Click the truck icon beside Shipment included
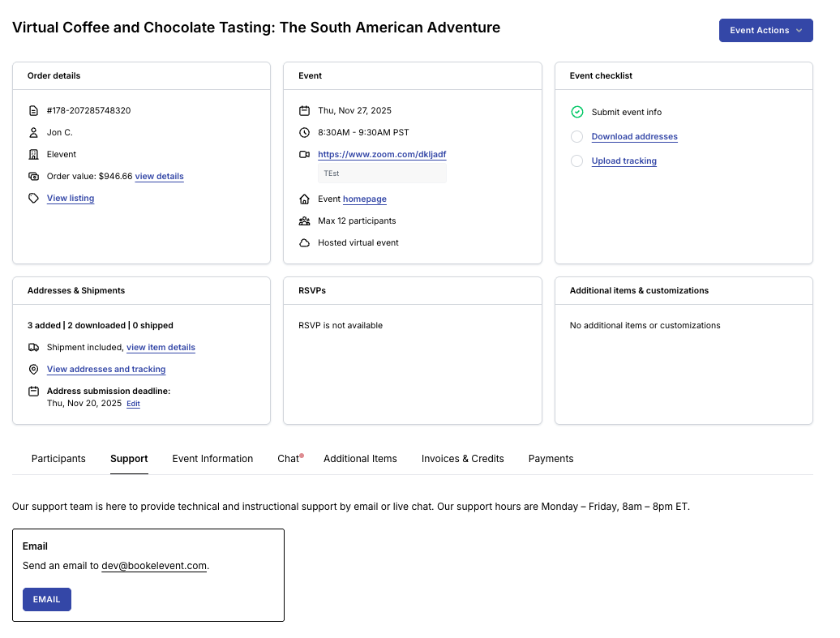 coord(33,347)
